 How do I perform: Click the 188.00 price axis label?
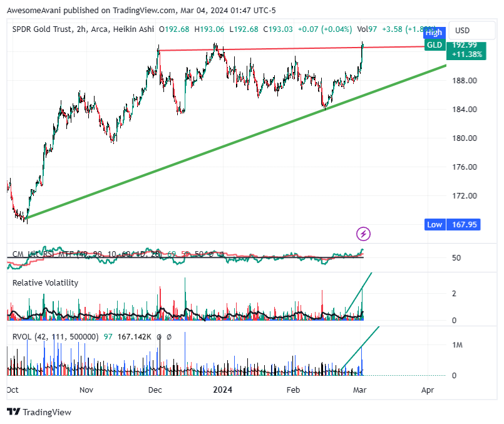pos(464,80)
